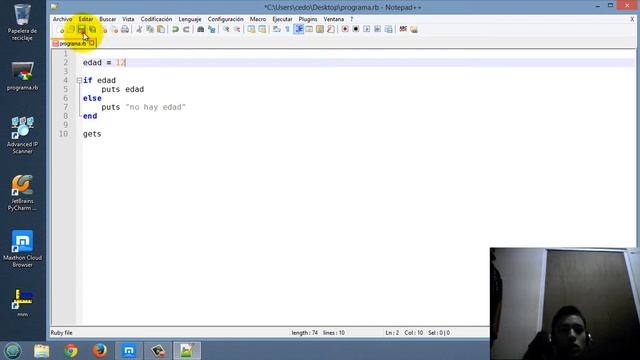640x360 pixels.
Task: Click the Stop recording icon
Action: point(356,29)
